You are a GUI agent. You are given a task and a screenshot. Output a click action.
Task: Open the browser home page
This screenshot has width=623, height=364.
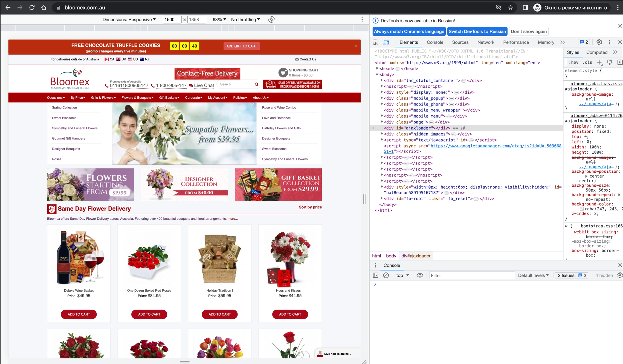[44, 8]
